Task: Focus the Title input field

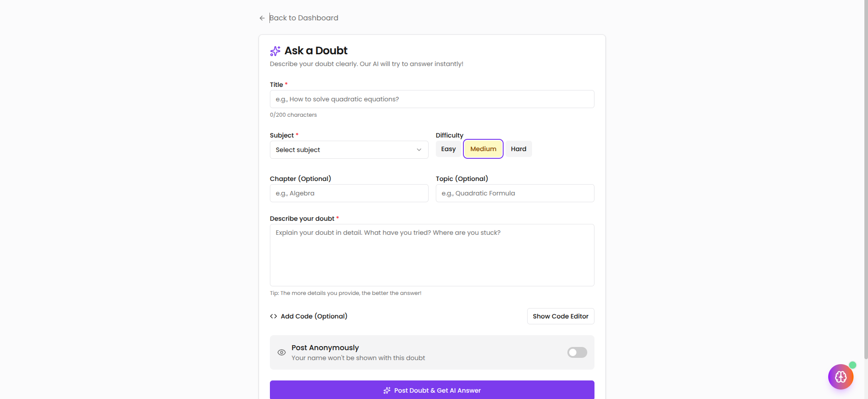Action: [432, 99]
